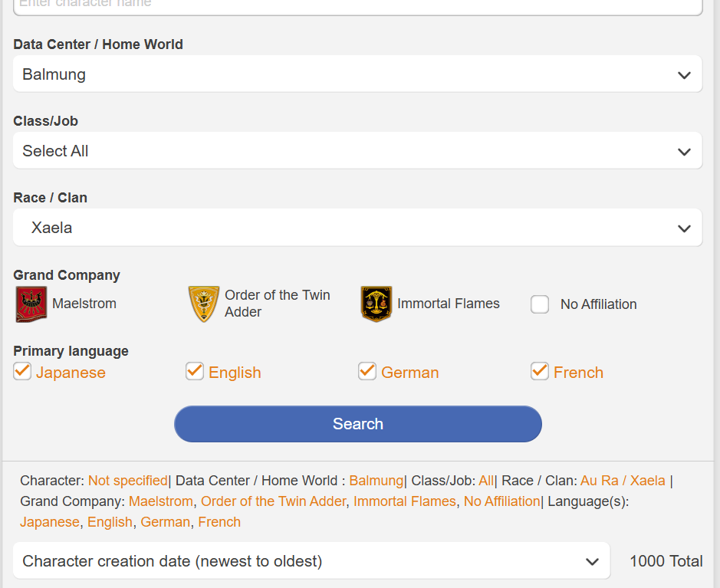Open the Class/Job Select All dropdown
The height and width of the screenshot is (588, 720).
pyautogui.click(x=358, y=151)
